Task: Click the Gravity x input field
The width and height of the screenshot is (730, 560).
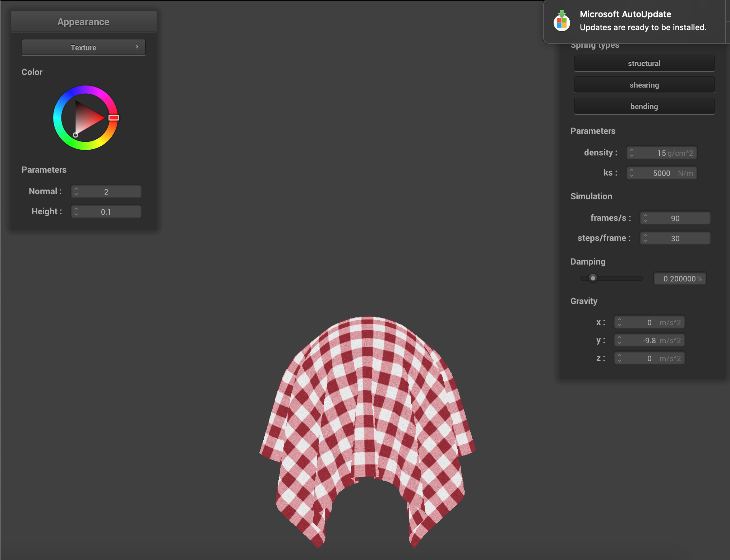Action: click(x=650, y=322)
